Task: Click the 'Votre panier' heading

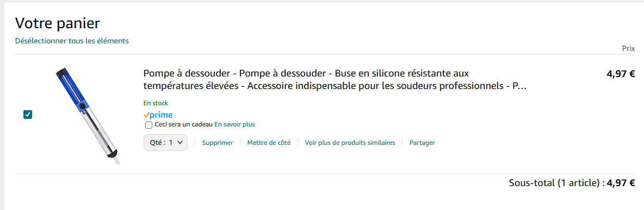Action: (58, 23)
